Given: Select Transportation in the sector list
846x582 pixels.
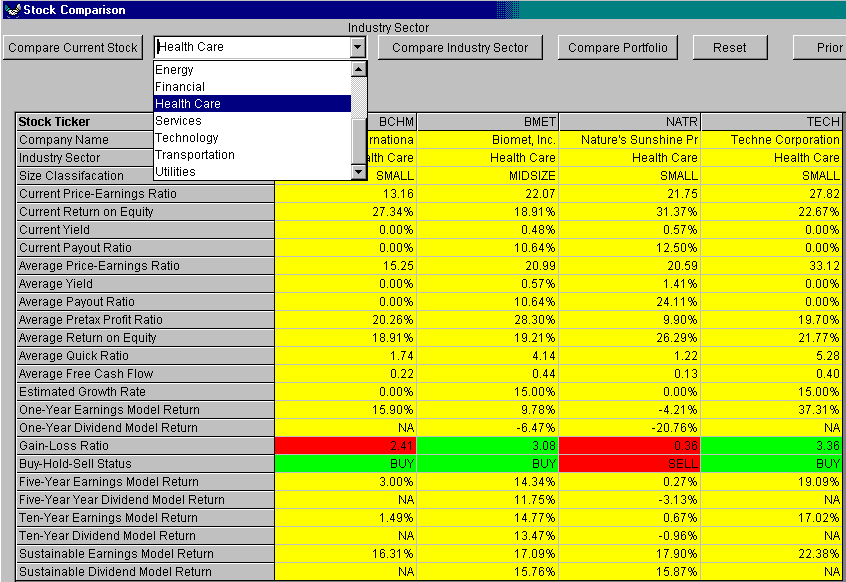Looking at the screenshot, I should (252, 155).
